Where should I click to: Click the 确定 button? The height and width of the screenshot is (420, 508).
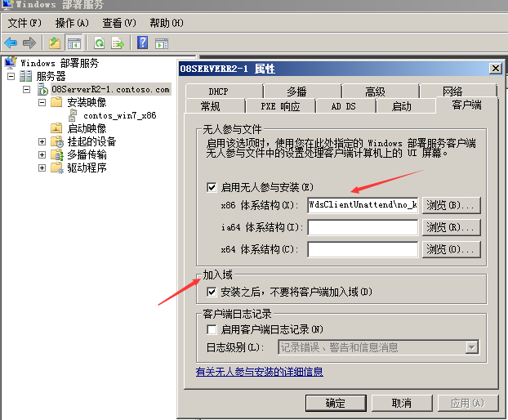336,403
